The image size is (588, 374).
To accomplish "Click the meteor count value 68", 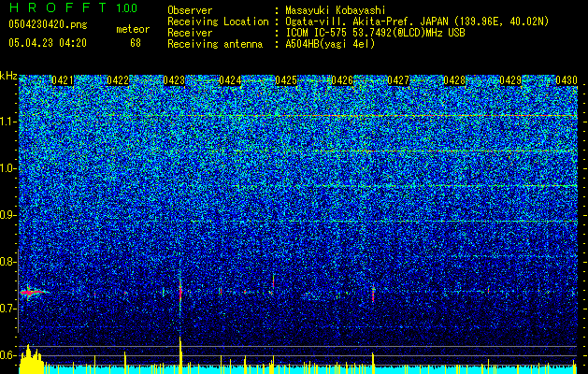I will [x=136, y=43].
